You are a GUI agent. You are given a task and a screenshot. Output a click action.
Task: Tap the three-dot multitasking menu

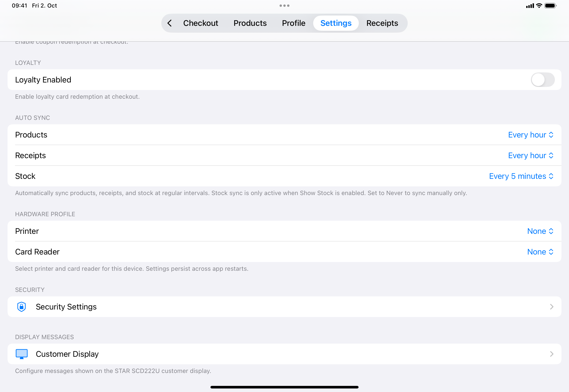(284, 5)
